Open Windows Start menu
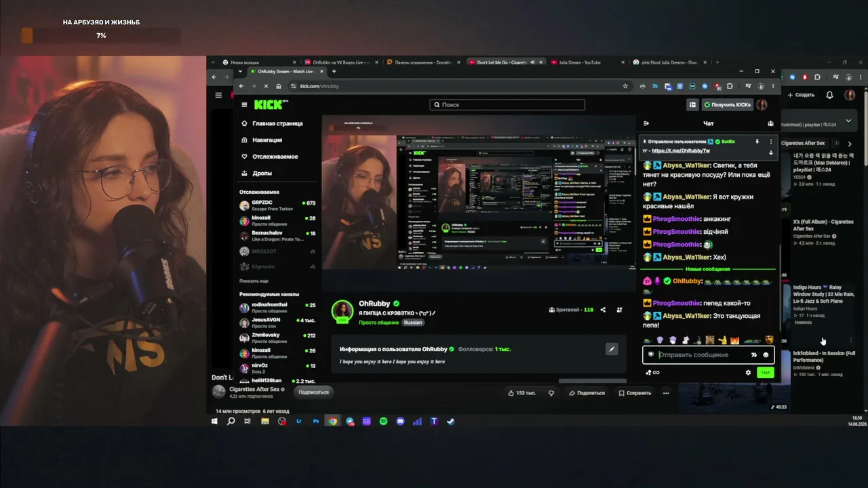The width and height of the screenshot is (868, 488). tap(214, 421)
